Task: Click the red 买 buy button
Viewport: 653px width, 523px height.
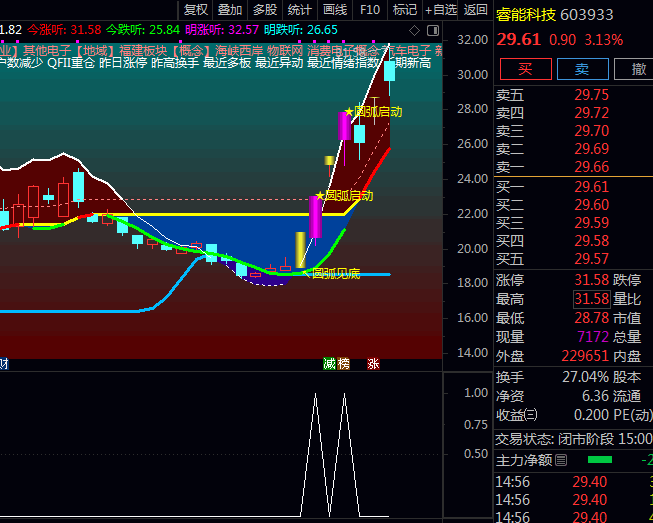Action: (526, 69)
